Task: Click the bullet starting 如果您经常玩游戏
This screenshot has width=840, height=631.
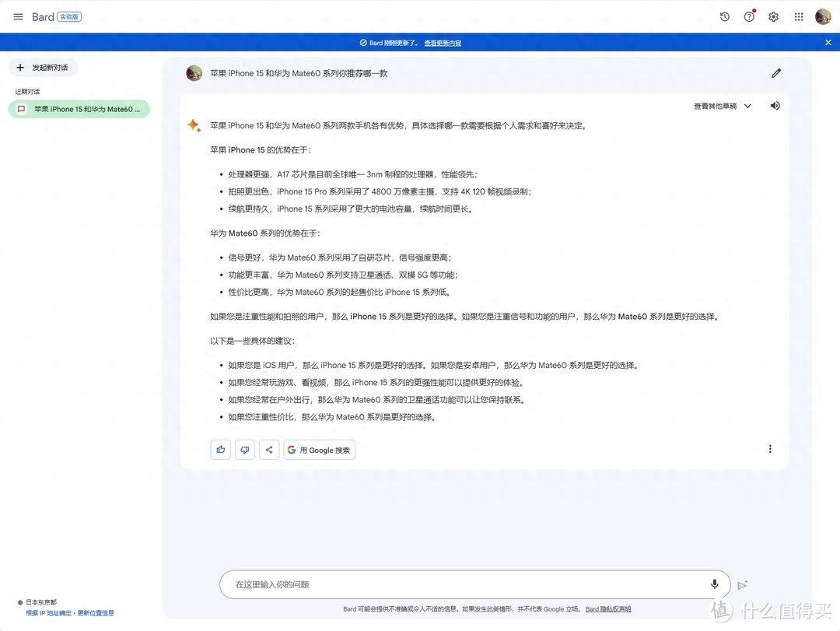Action: point(376,383)
